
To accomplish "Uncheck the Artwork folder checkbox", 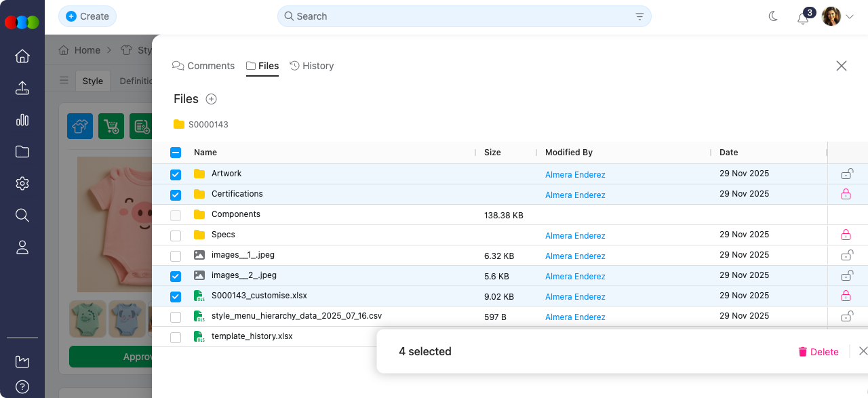I will pos(176,174).
